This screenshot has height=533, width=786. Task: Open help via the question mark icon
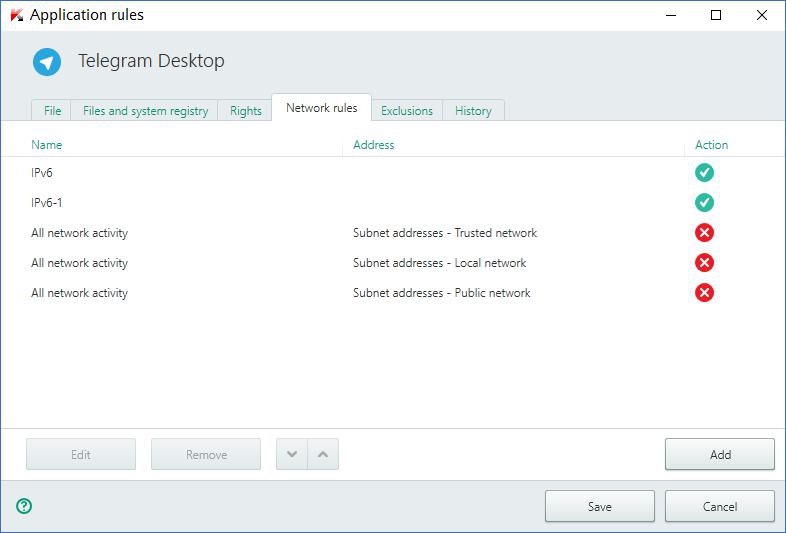(x=24, y=506)
